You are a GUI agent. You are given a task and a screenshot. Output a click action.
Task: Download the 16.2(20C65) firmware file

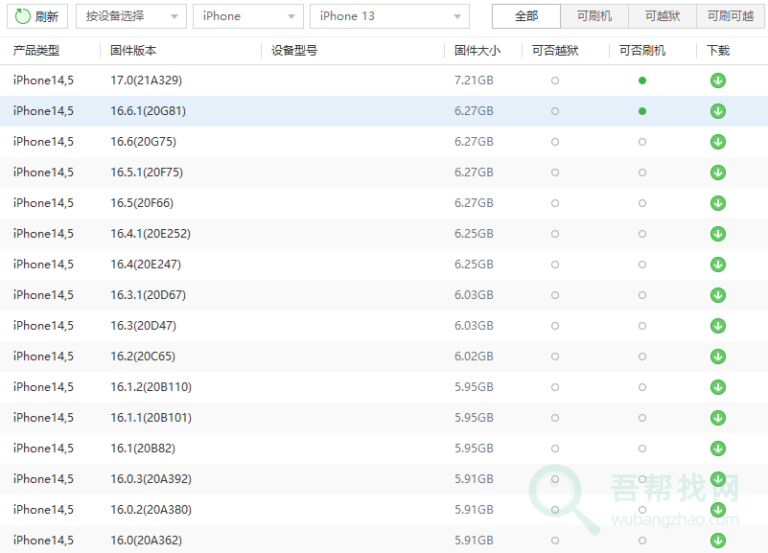click(717, 357)
